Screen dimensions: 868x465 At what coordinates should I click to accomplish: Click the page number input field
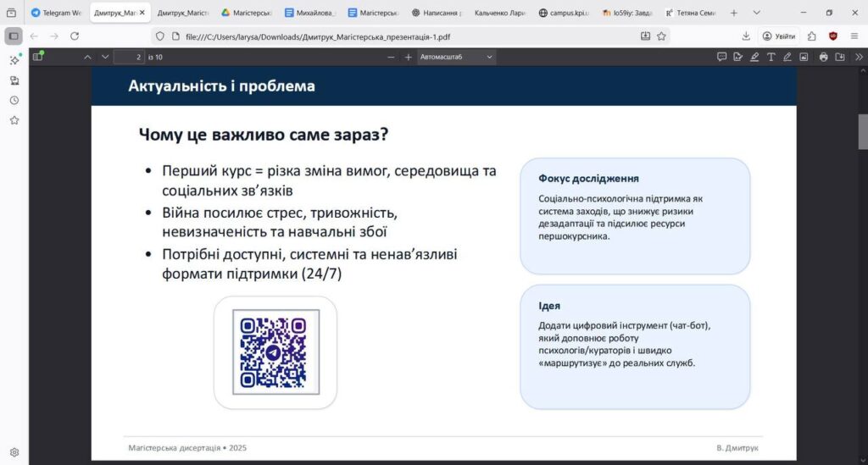tap(127, 57)
